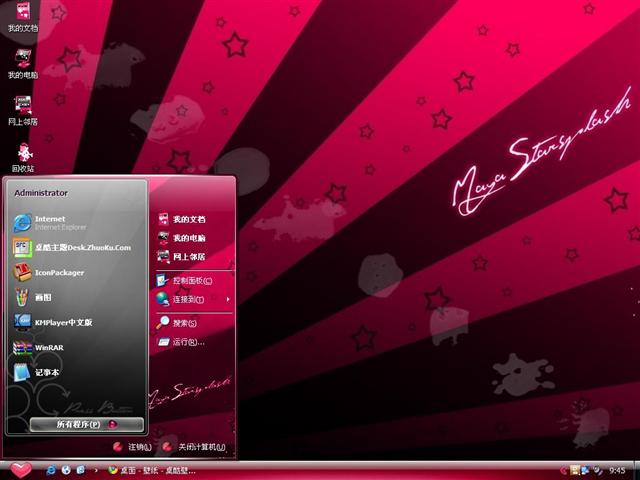Expand 连接到(T) submenu arrow
This screenshot has height=480, width=640.
click(228, 299)
